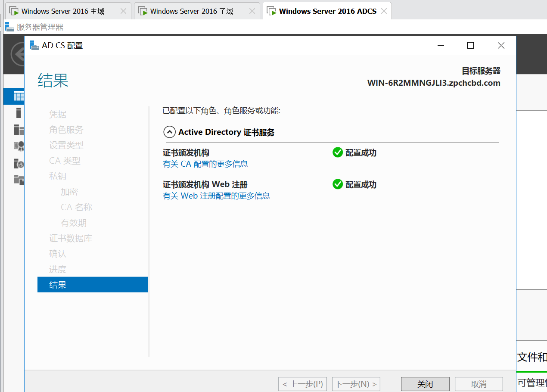Open 有关 CA 配置的更多信息 link
Screen dimensions: 547x392
(x=205, y=164)
